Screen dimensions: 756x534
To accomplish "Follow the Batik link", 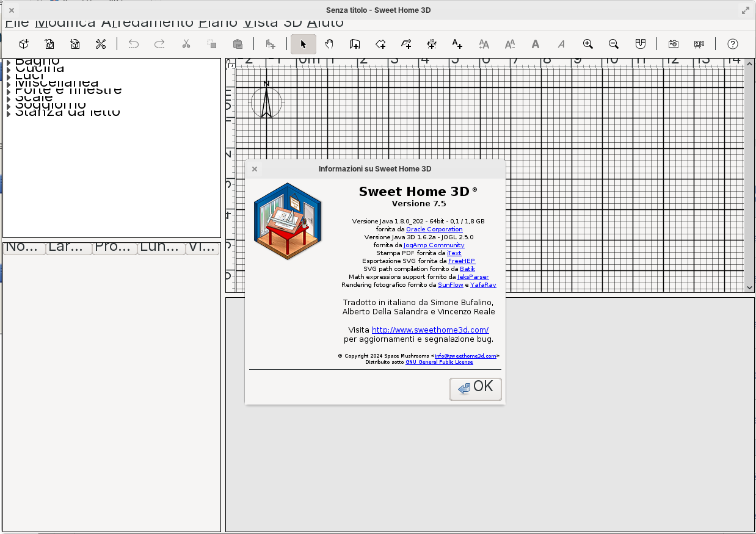I will tap(467, 269).
